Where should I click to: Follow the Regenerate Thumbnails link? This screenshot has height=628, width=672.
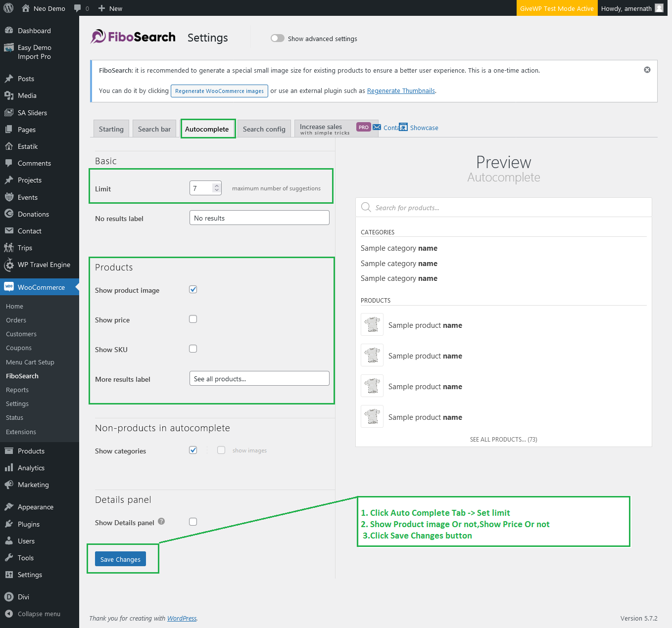pos(401,91)
